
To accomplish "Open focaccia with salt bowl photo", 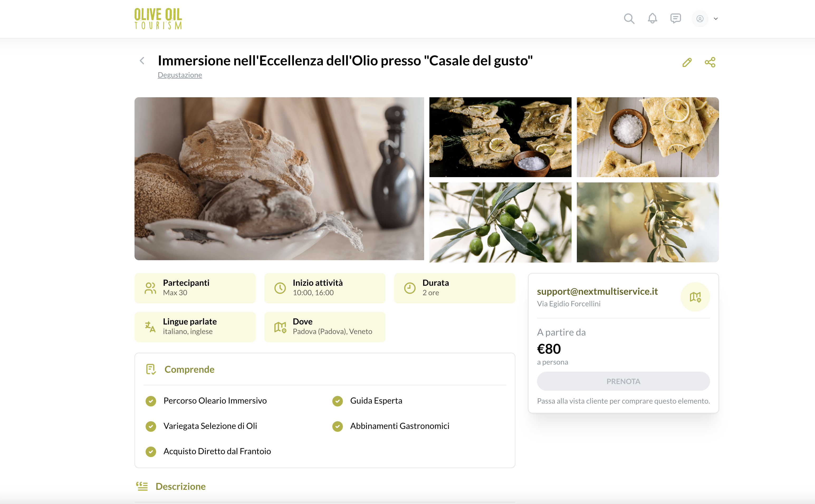I will tap(648, 137).
